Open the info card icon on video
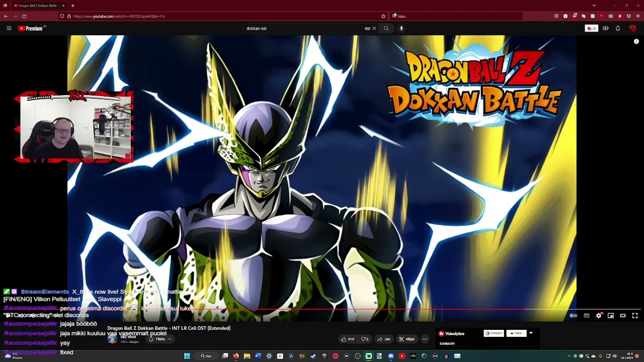Screen dimensions: 644x362 (636, 41)
